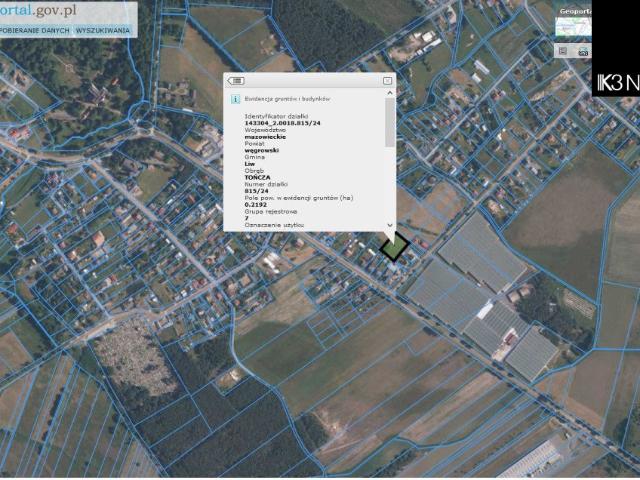640x480 pixels.
Task: Click the blue info icon beside Ewidencja gruntów
Action: pos(235,99)
